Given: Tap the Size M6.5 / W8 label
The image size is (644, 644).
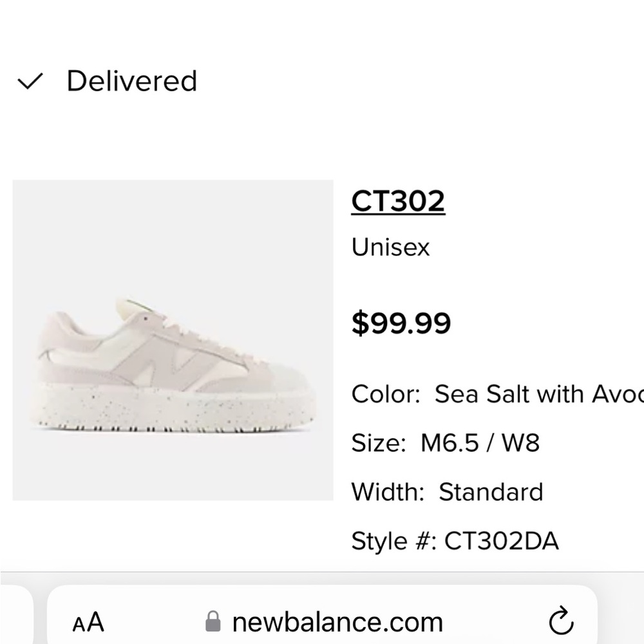Looking at the screenshot, I should (x=446, y=443).
